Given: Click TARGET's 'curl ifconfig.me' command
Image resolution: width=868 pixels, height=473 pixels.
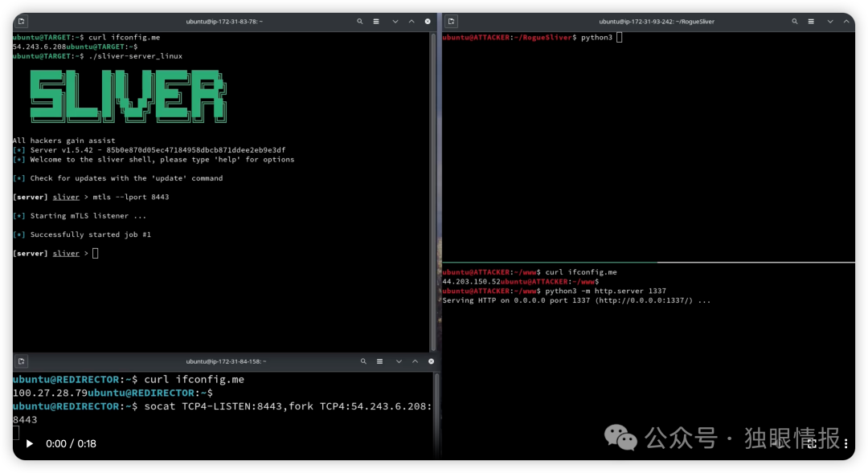Looking at the screenshot, I should [x=124, y=37].
